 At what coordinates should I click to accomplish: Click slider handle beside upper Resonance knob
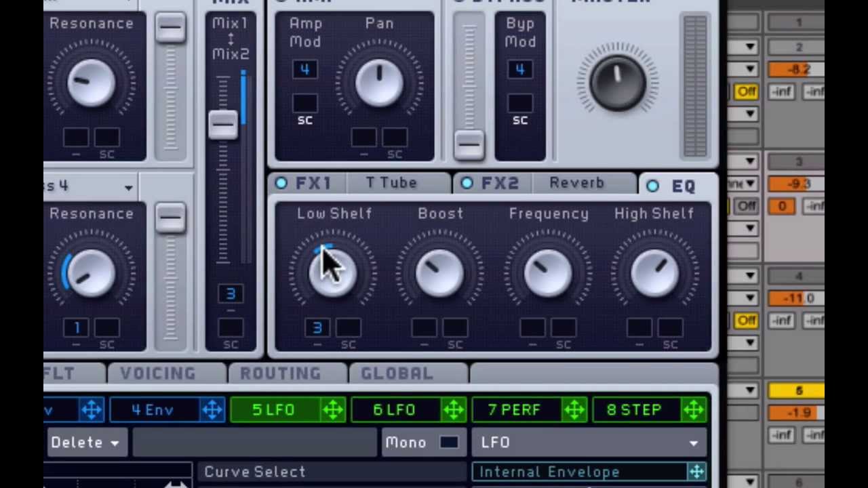point(170,28)
